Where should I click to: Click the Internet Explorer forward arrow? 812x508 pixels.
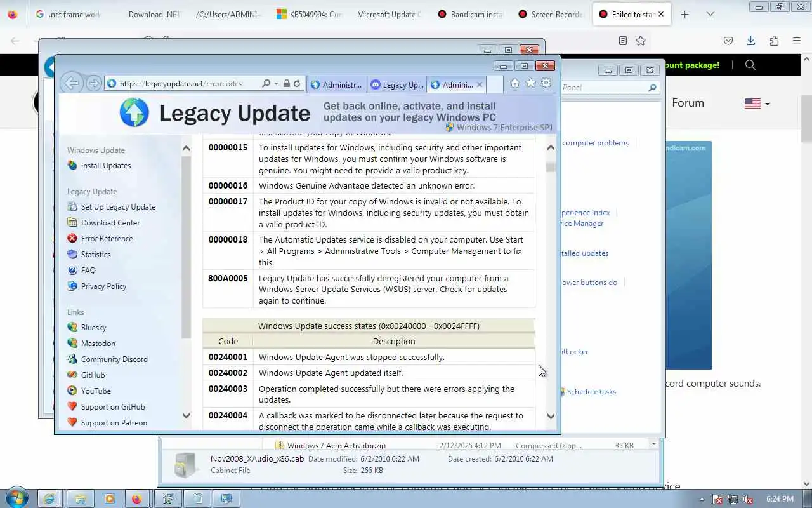pyautogui.click(x=93, y=83)
